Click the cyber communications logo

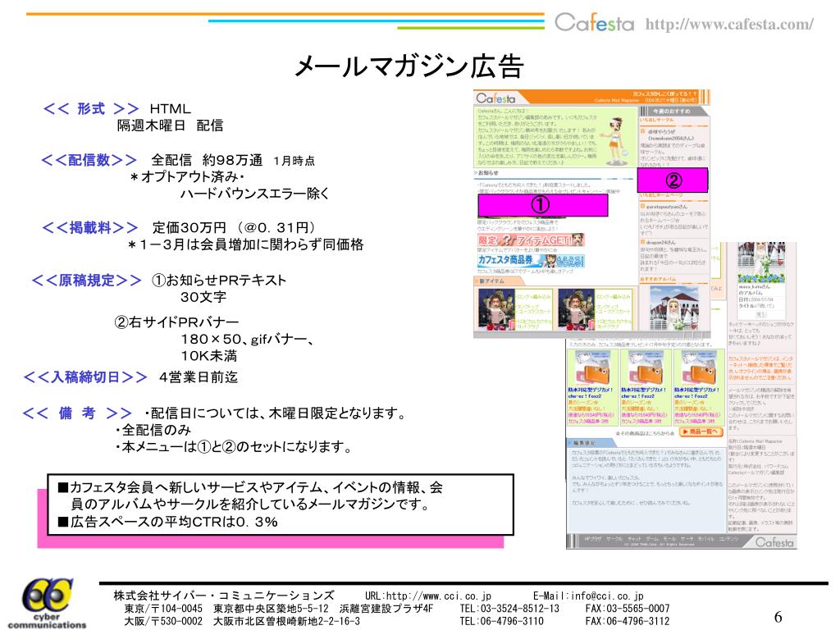coord(47,603)
